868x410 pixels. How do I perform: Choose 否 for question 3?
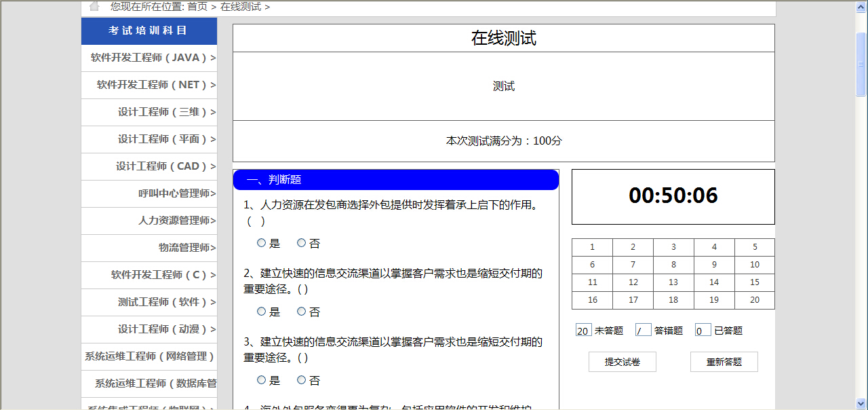pos(301,380)
